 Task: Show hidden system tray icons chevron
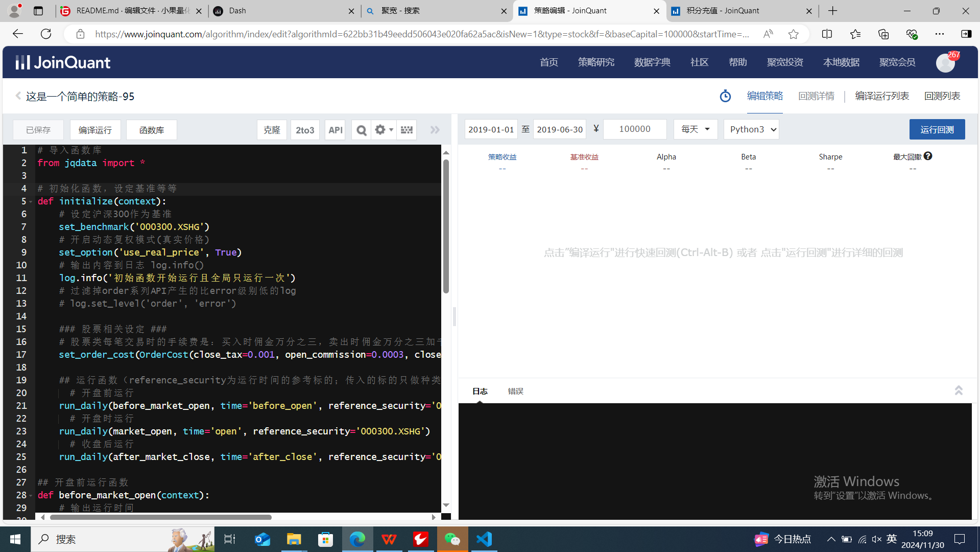point(831,539)
